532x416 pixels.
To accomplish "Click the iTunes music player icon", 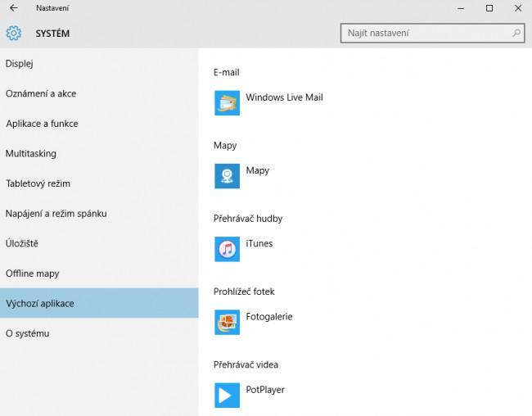I will [227, 249].
